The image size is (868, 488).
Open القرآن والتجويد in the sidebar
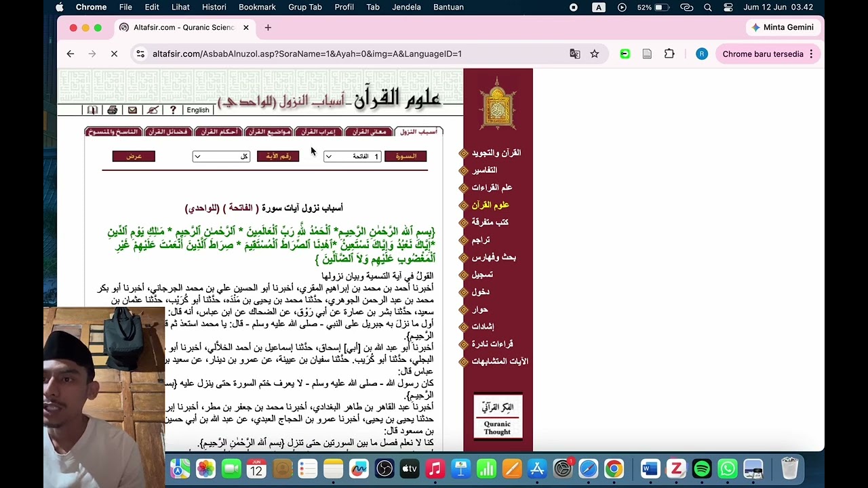[496, 153]
